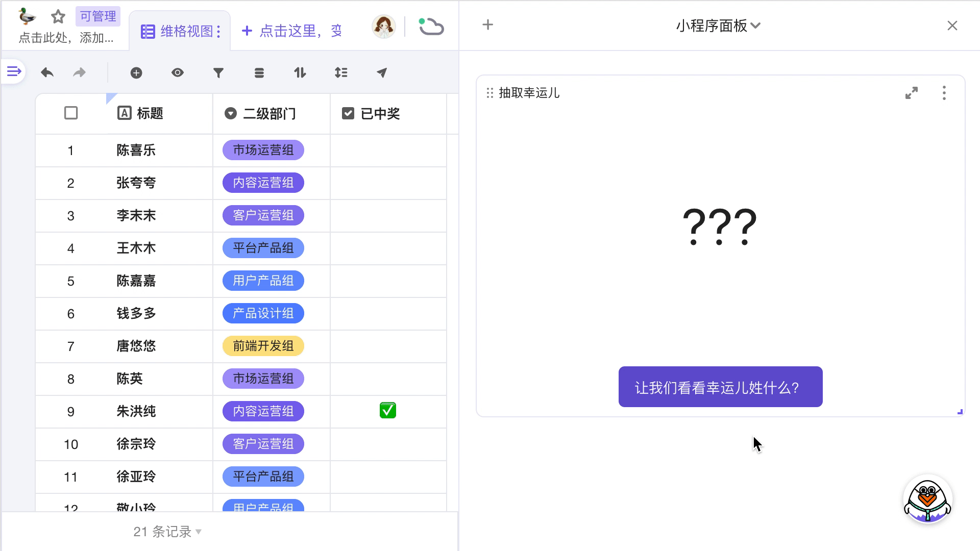
Task: Open the group records tool
Action: 259,73
